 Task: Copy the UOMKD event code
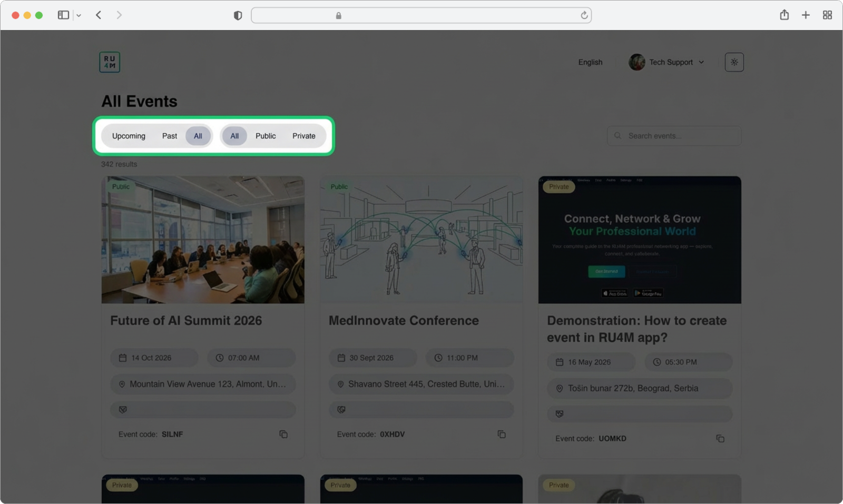click(x=720, y=439)
